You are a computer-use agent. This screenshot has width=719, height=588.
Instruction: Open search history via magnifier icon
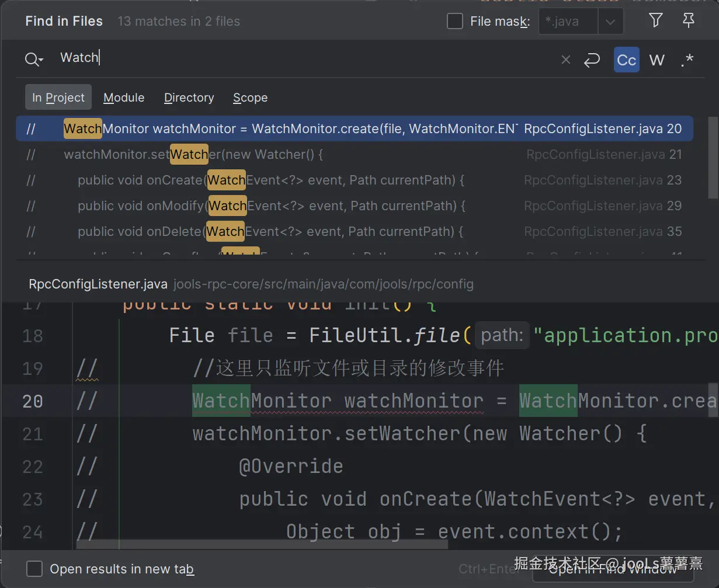click(33, 59)
